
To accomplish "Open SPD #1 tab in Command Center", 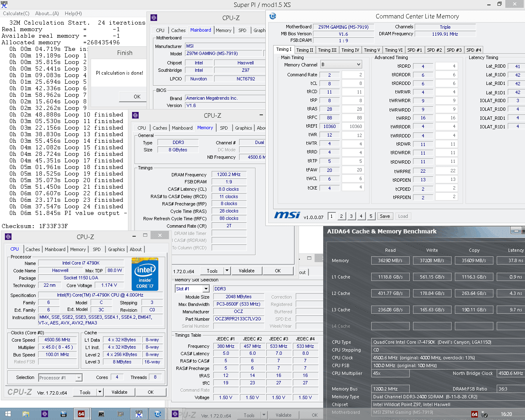I will click(414, 50).
